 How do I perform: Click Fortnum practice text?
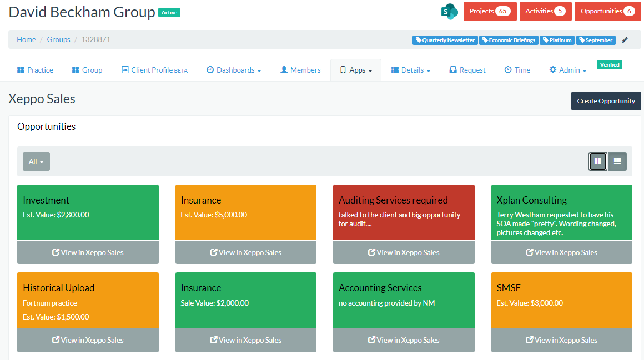click(x=50, y=303)
